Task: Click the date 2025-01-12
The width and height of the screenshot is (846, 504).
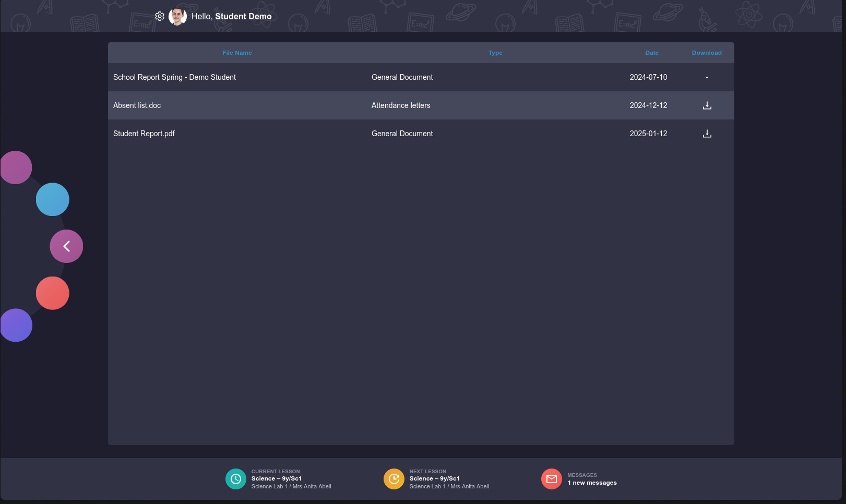Action: pos(648,134)
